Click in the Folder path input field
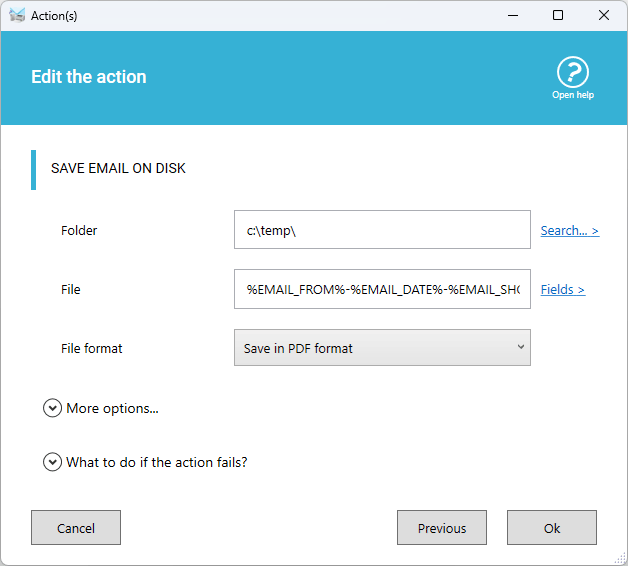 pyautogui.click(x=382, y=230)
